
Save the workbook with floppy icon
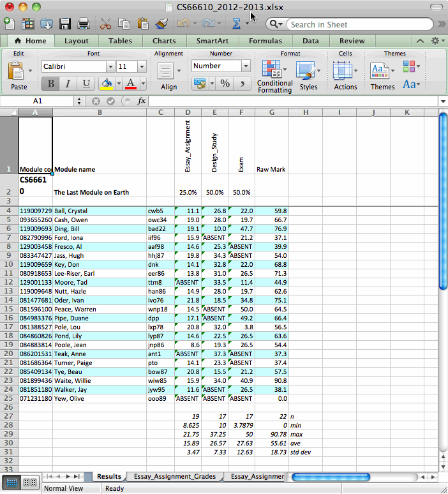point(65,24)
